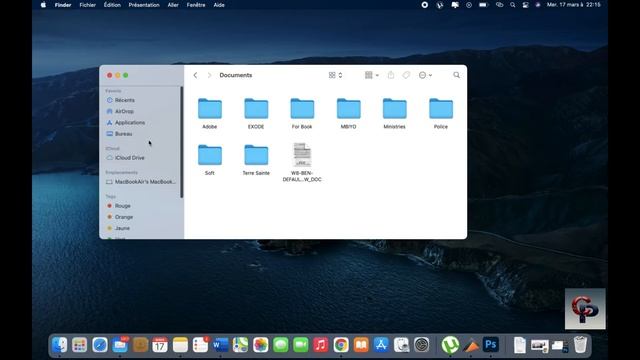Select the Police folder

click(441, 109)
